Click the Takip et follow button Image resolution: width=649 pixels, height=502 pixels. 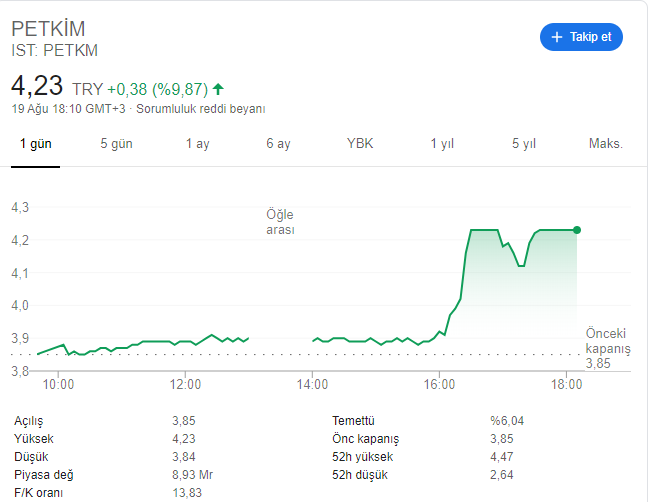point(581,37)
